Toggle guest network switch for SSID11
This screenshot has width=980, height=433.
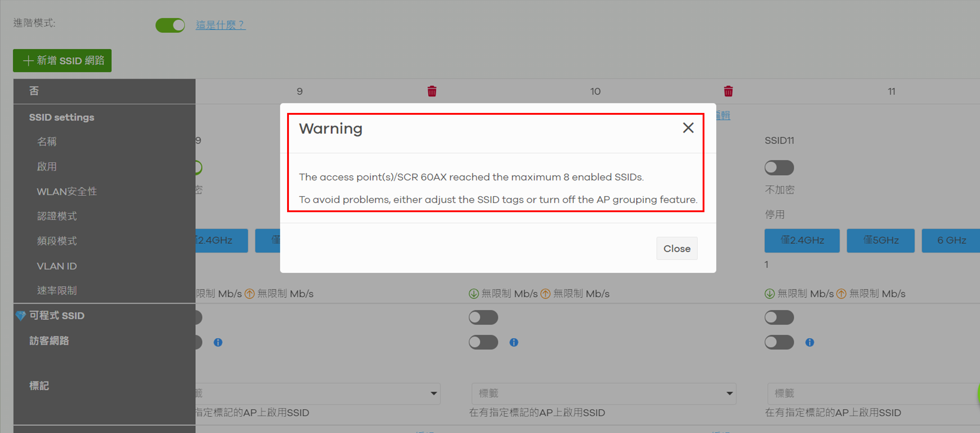tap(779, 342)
